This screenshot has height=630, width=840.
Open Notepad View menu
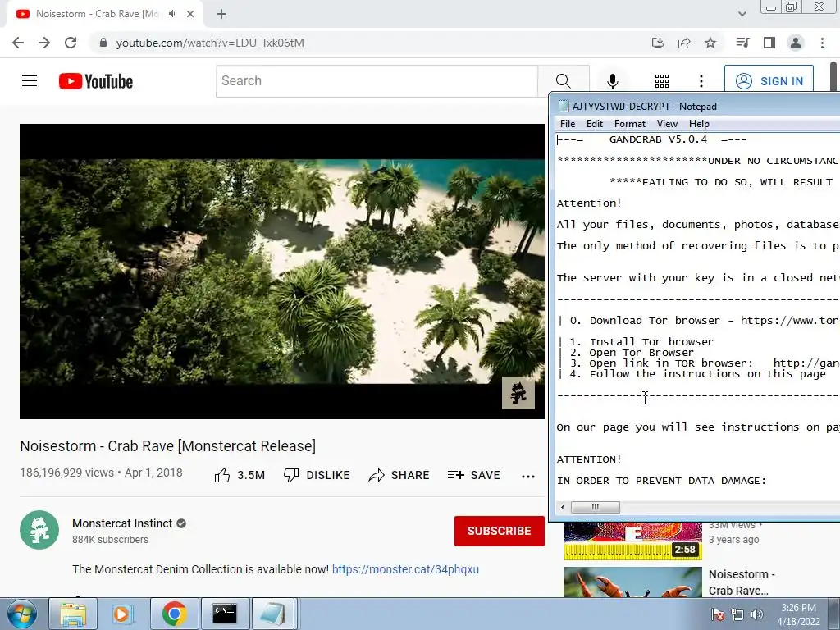667,124
